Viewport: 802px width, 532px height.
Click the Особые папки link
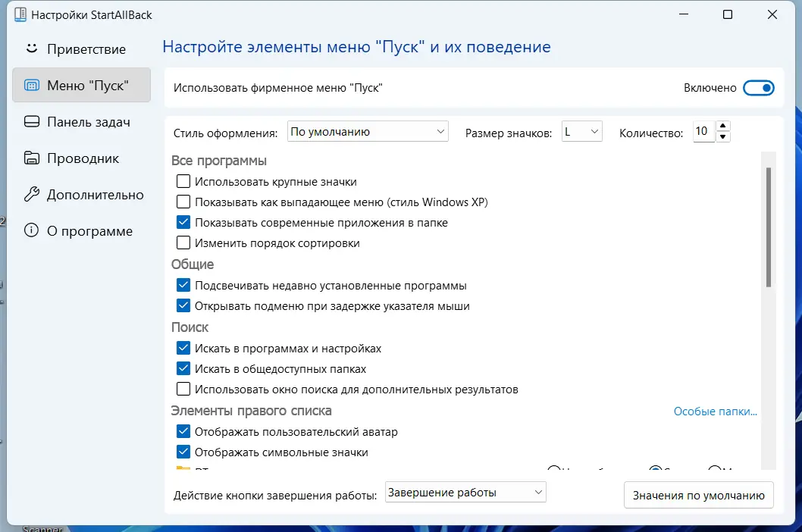pyautogui.click(x=715, y=411)
